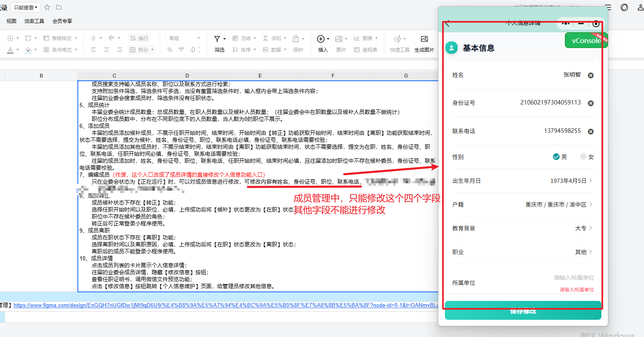644x337 pixels.
Task: Open the move-to-folder icon
Action: 59,7
